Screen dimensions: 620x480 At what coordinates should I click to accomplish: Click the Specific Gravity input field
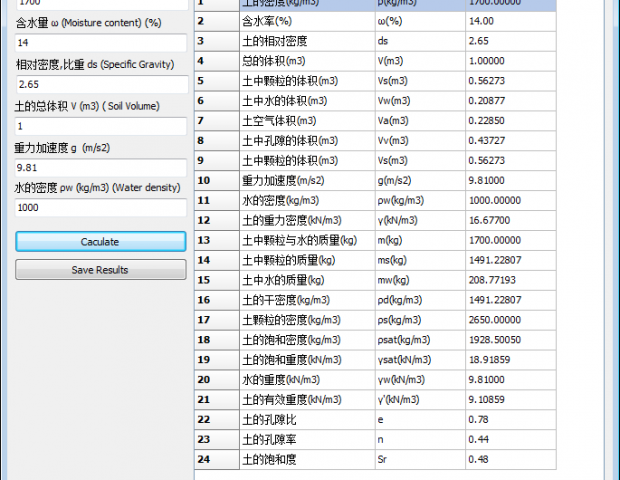pyautogui.click(x=100, y=84)
